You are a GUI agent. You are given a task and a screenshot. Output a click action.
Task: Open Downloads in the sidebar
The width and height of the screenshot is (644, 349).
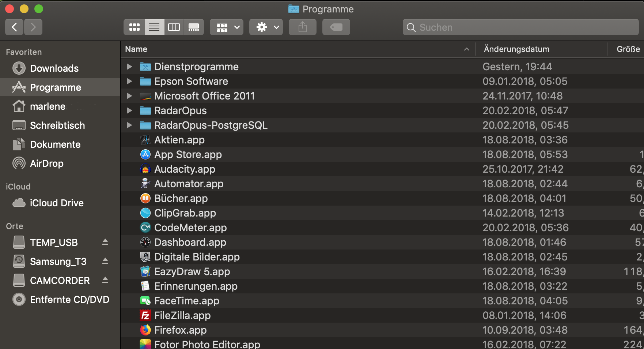60,68
